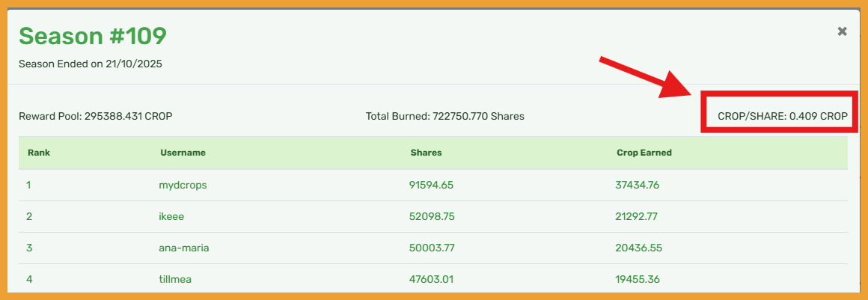Image resolution: width=868 pixels, height=300 pixels.
Task: Open the ana-maria user profile
Action: (x=184, y=248)
